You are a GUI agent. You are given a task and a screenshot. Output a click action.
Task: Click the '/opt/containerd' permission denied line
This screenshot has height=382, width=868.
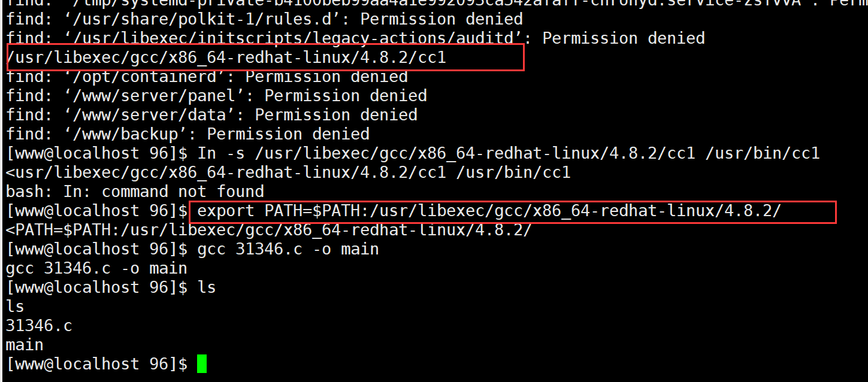(207, 76)
